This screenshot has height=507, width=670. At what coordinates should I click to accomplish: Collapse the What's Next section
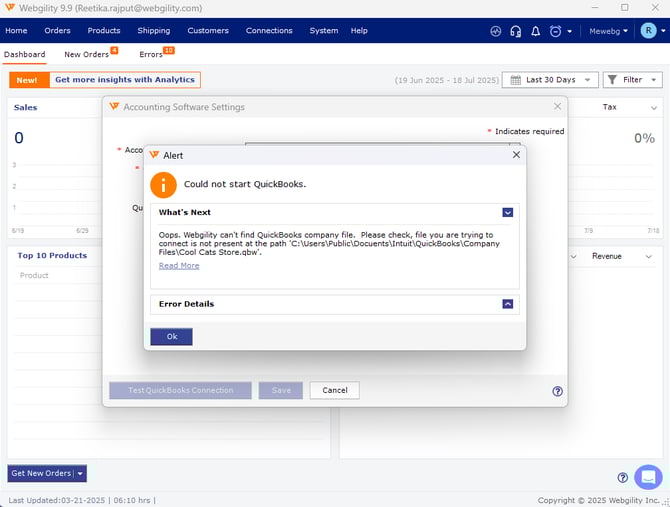(508, 212)
